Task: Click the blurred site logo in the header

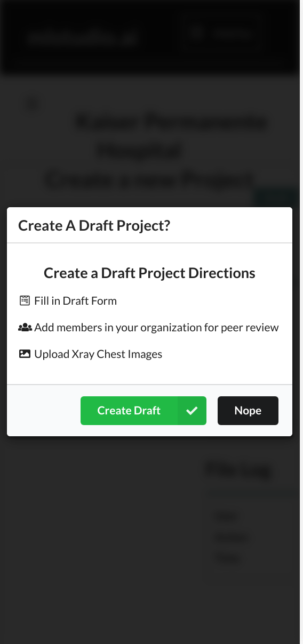Action: [x=83, y=37]
